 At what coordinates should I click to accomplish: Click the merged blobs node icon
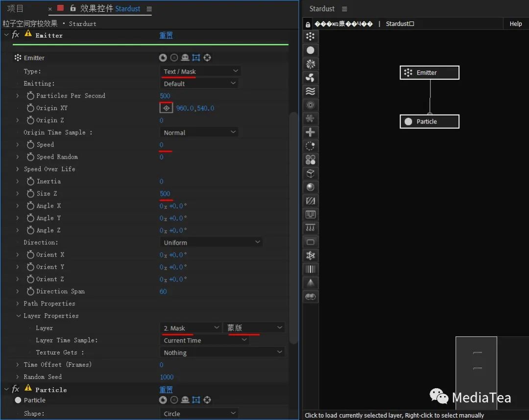[311, 297]
